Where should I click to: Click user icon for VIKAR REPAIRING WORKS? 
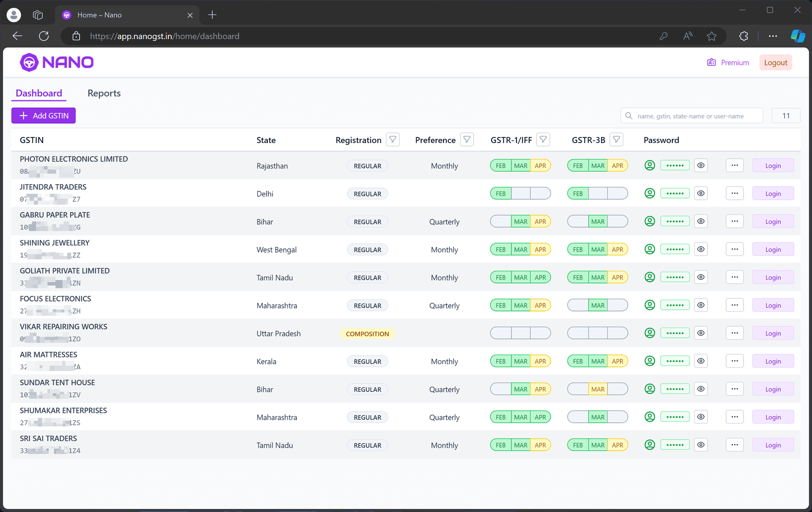pos(650,333)
